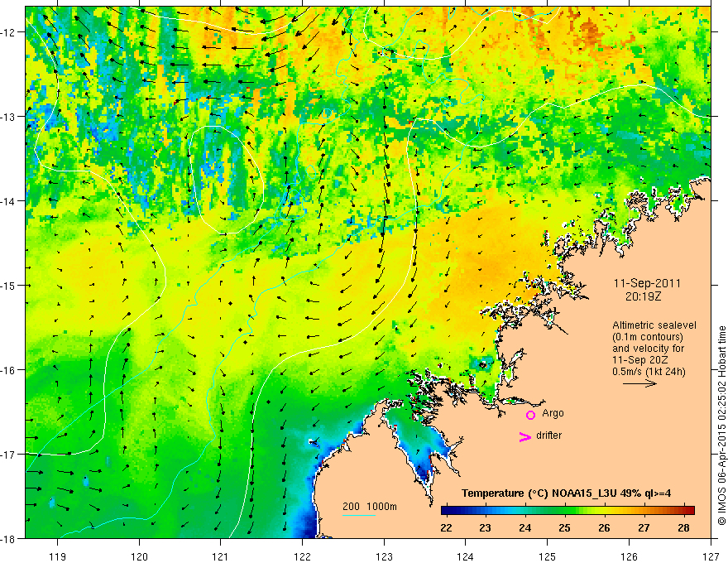Click the '11-Sep 20Z' text
The height and width of the screenshot is (563, 728).
point(640,359)
